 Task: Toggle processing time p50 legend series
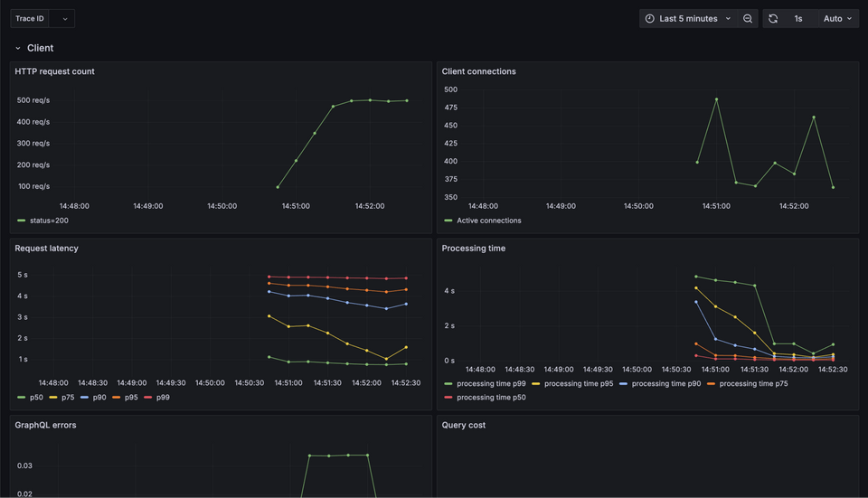click(x=491, y=398)
